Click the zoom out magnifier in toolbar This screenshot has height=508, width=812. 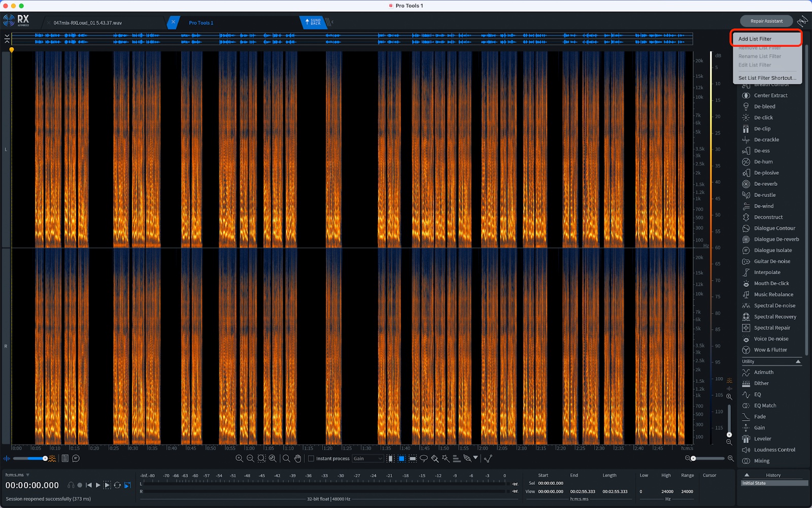tap(250, 458)
